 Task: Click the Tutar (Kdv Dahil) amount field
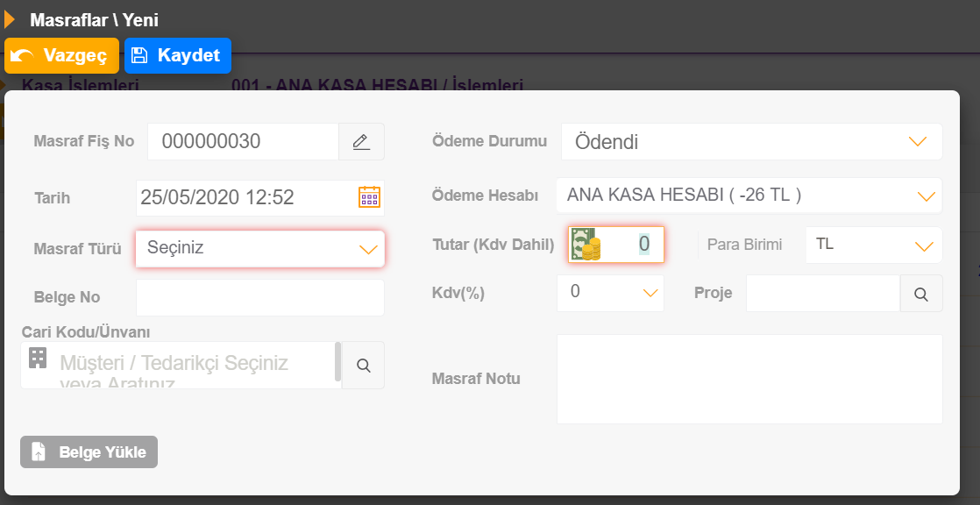[615, 245]
